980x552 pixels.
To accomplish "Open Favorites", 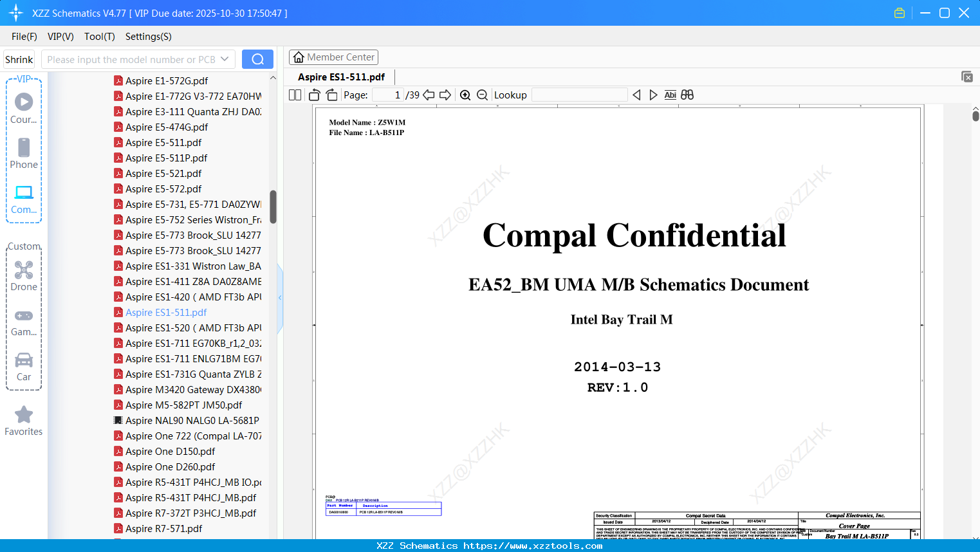I will 24,421.
